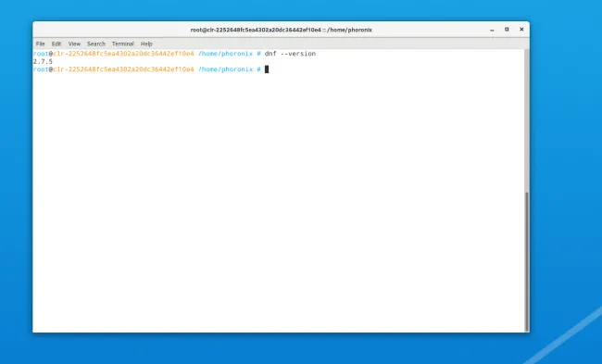
Task: Click 'root' in the first prompt line
Action: [41, 54]
